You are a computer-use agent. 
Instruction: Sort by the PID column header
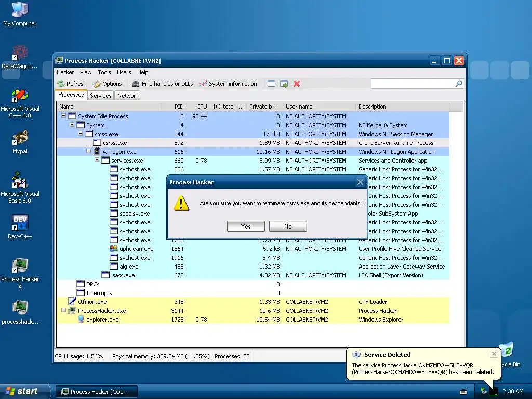click(x=174, y=107)
